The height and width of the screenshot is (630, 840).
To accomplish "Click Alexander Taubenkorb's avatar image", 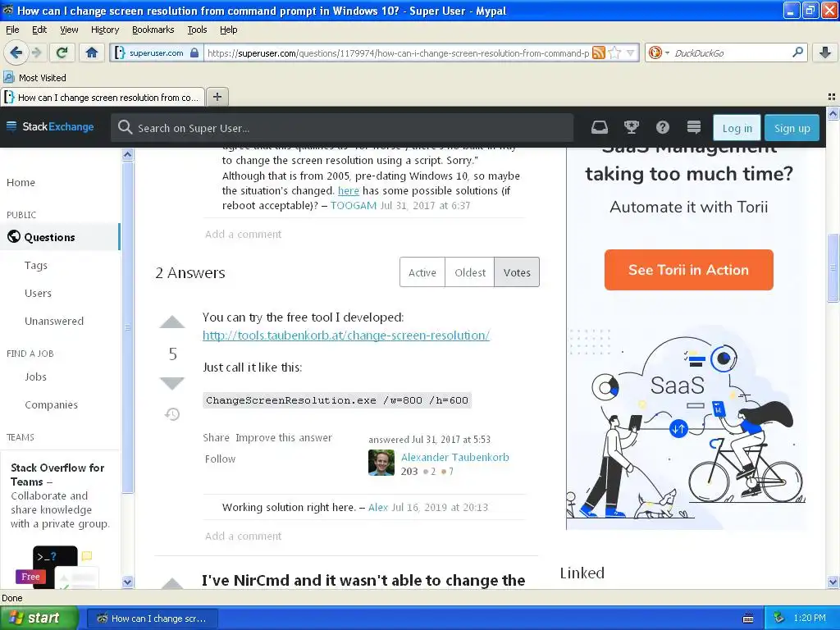I will (381, 463).
